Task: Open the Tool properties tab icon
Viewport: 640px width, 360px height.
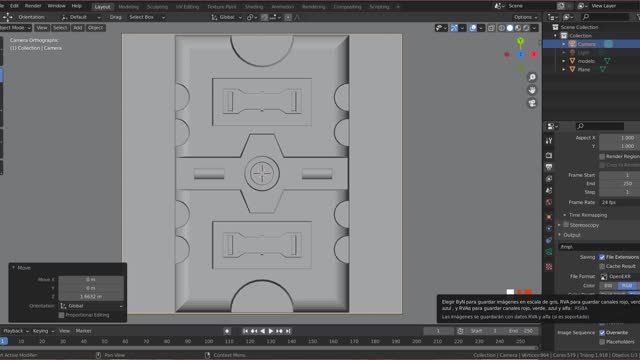Action: pos(549,141)
